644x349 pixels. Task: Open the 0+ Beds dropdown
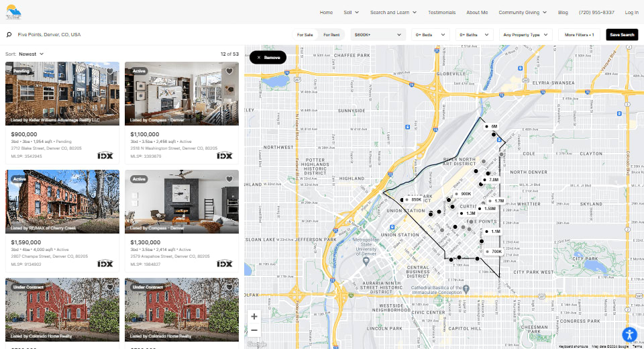tap(431, 35)
